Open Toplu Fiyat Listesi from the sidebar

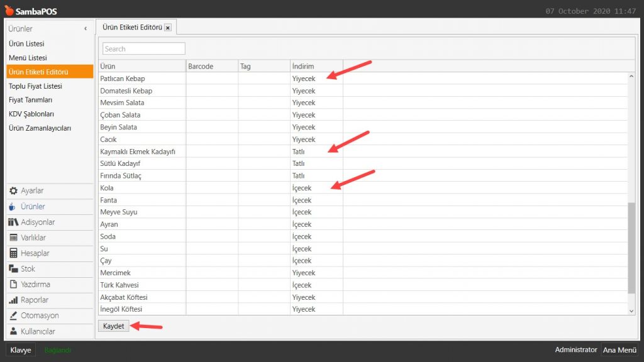pyautogui.click(x=35, y=86)
